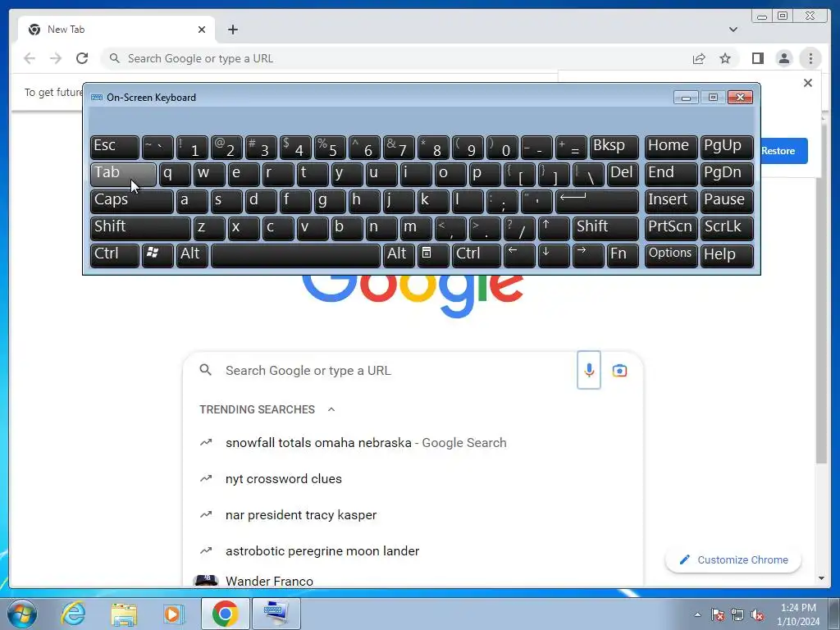Image resolution: width=840 pixels, height=630 pixels.
Task: Open Windows Start menu
Action: point(22,614)
